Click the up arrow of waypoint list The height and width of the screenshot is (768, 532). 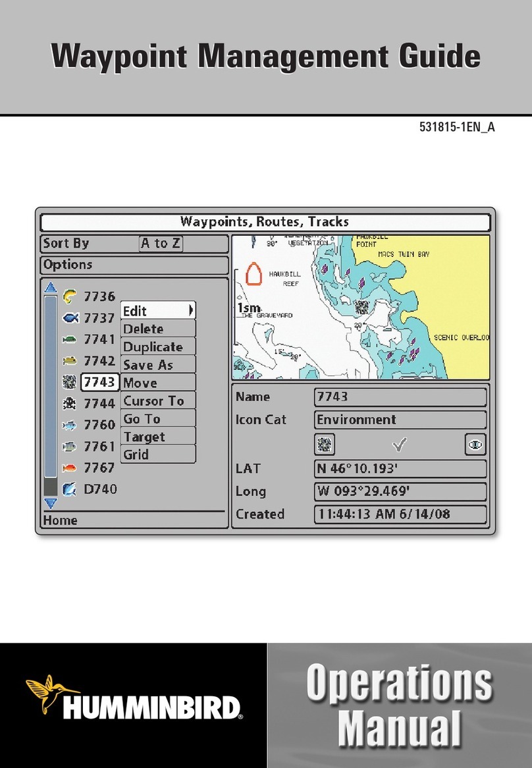tap(51, 288)
